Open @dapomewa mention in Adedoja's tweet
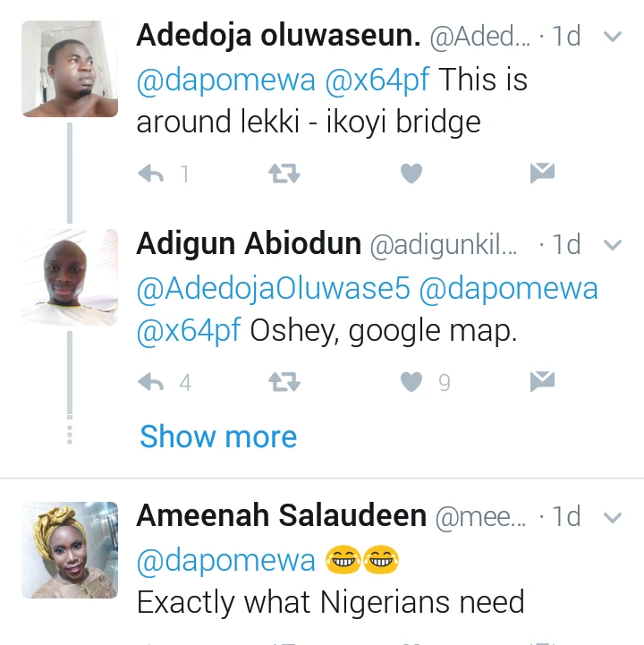The height and width of the screenshot is (645, 644). click(226, 81)
